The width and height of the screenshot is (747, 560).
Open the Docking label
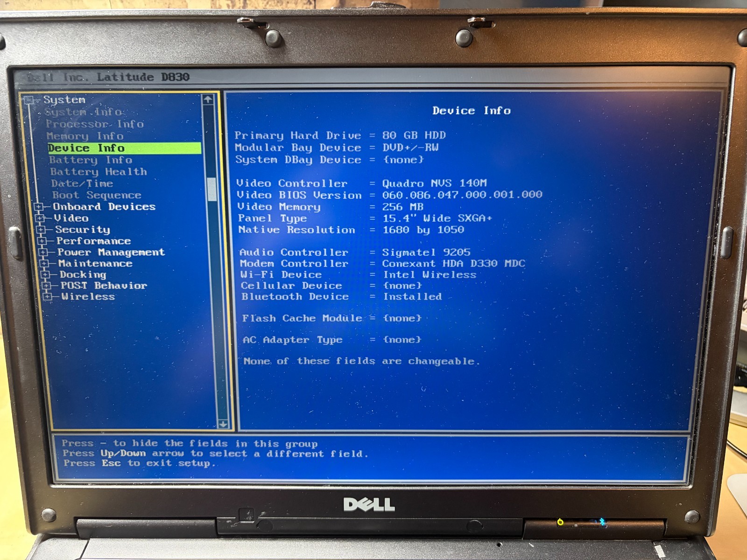[x=83, y=275]
